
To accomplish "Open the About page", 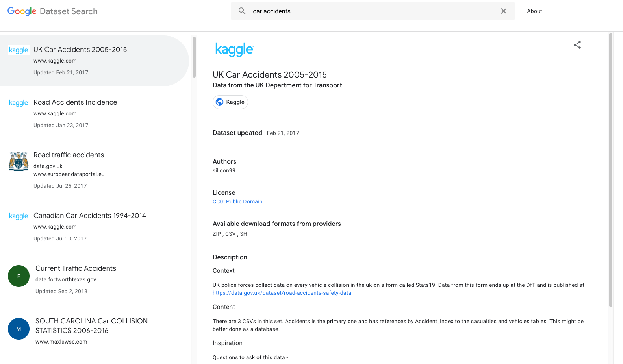I will [x=534, y=11].
